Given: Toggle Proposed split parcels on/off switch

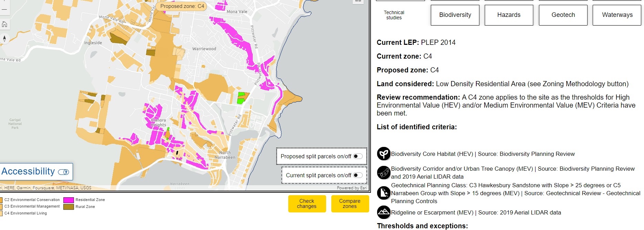Looking at the screenshot, I should tap(358, 156).
